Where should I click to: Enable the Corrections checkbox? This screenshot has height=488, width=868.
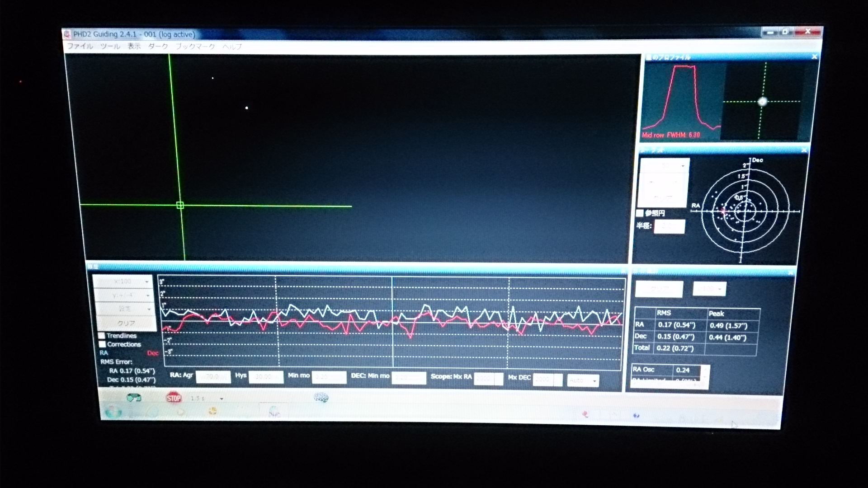point(102,344)
